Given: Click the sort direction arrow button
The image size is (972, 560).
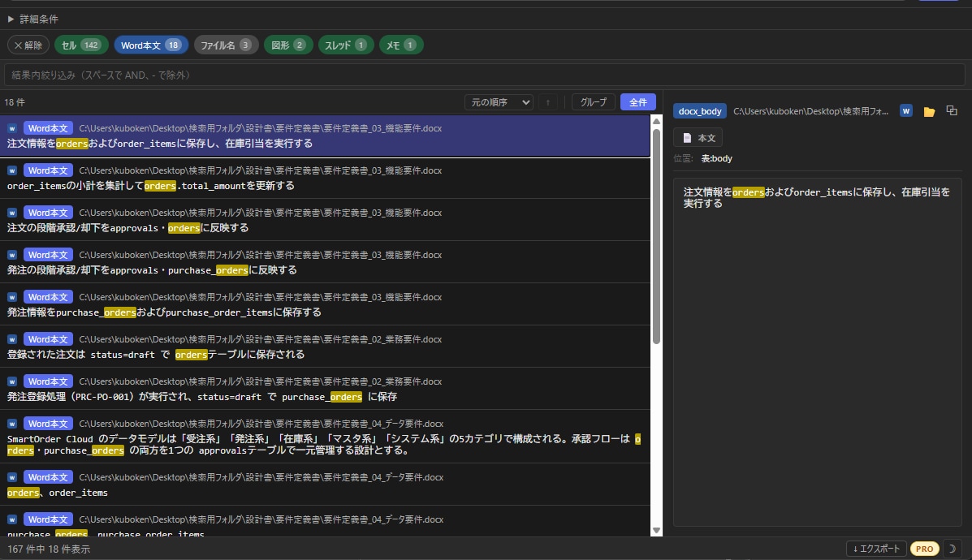Looking at the screenshot, I should 548,102.
